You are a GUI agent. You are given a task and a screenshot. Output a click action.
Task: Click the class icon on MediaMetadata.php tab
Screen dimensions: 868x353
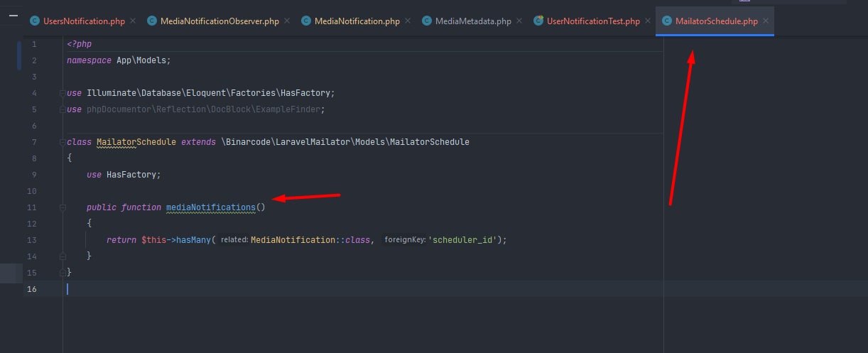(427, 21)
